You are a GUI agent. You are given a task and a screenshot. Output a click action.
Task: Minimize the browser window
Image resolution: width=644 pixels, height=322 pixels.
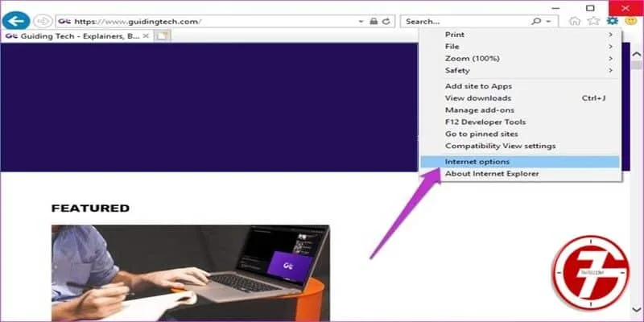[555, 8]
